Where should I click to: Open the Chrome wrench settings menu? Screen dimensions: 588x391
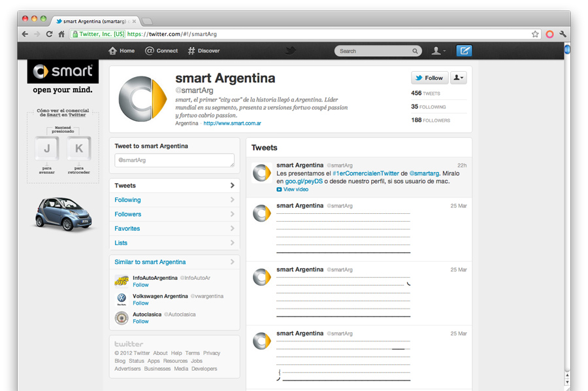(563, 34)
